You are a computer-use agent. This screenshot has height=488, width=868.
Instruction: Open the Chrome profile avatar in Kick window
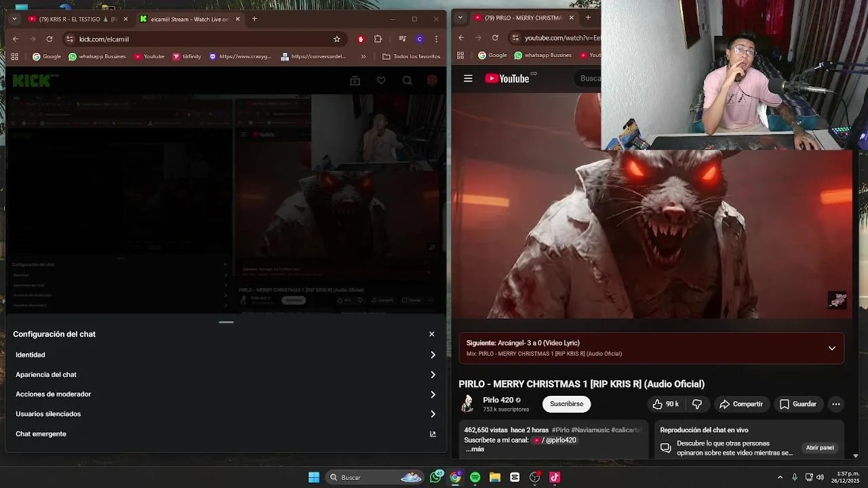420,39
